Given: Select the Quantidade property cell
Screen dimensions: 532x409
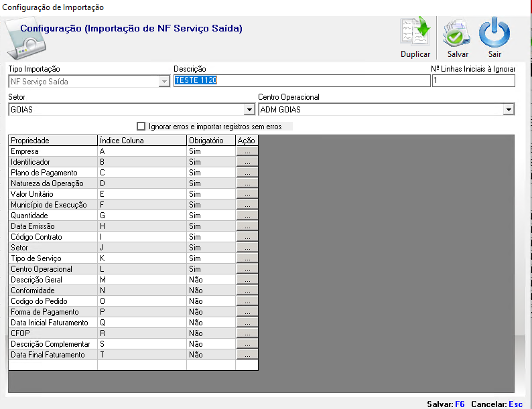Looking at the screenshot, I should click(53, 216).
